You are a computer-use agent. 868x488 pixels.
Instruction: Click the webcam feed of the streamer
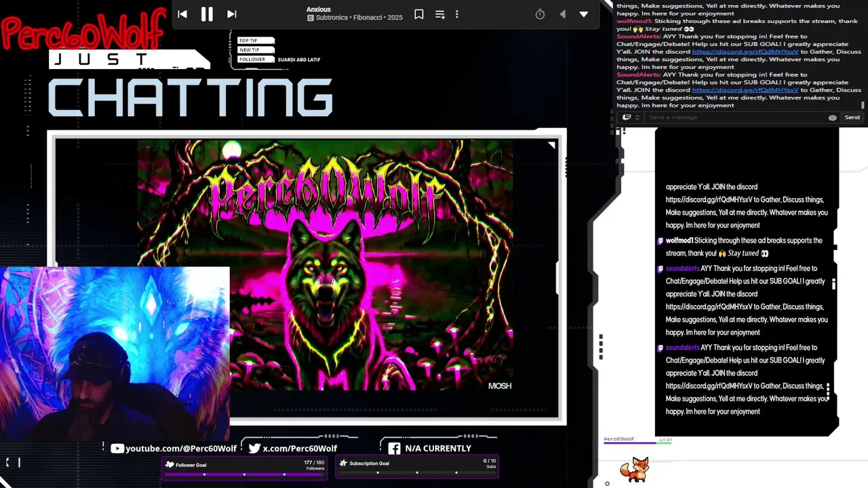(115, 354)
